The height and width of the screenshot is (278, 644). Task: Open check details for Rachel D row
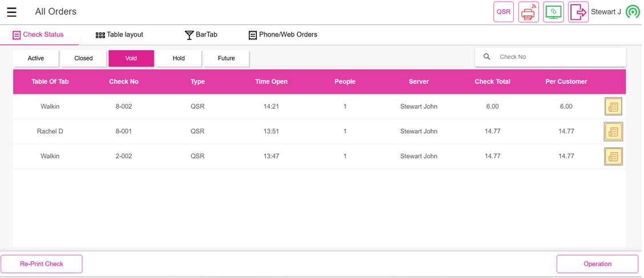(613, 132)
